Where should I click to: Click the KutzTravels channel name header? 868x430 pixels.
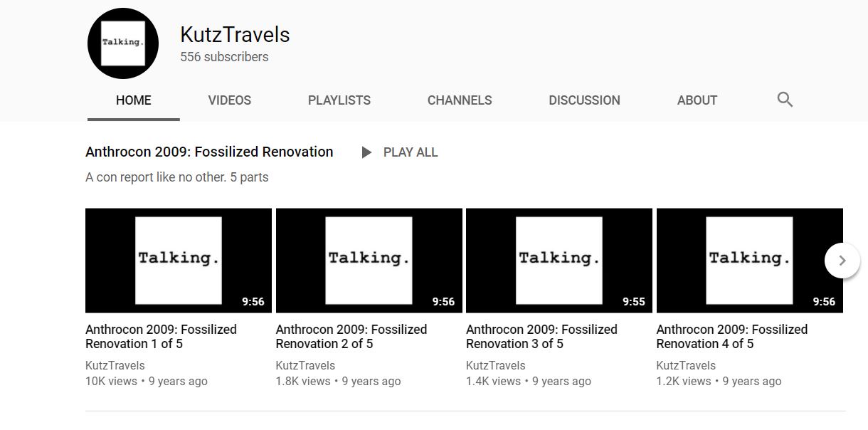click(x=235, y=34)
